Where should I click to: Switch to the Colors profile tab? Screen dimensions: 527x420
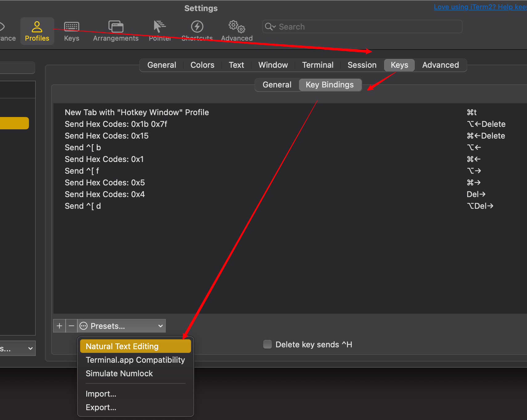[202, 65]
